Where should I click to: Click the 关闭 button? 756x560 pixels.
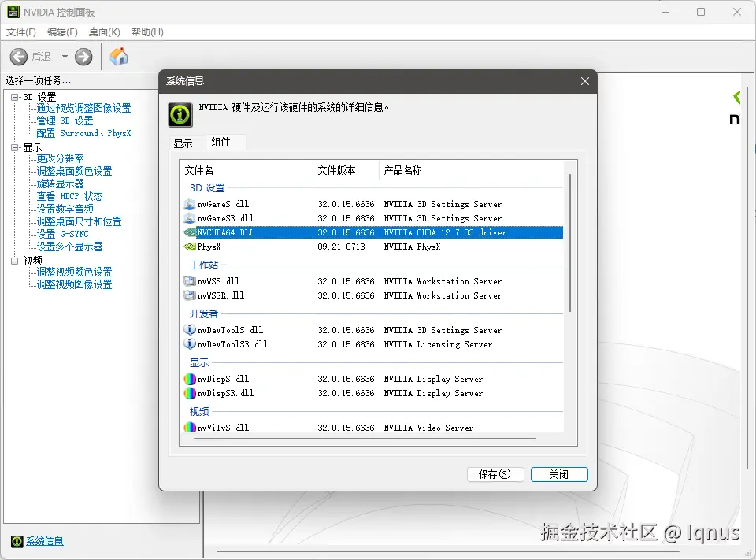click(559, 474)
